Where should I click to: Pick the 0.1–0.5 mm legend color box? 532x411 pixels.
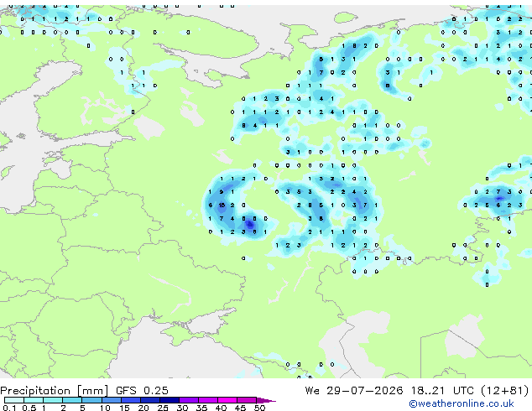click(x=14, y=400)
